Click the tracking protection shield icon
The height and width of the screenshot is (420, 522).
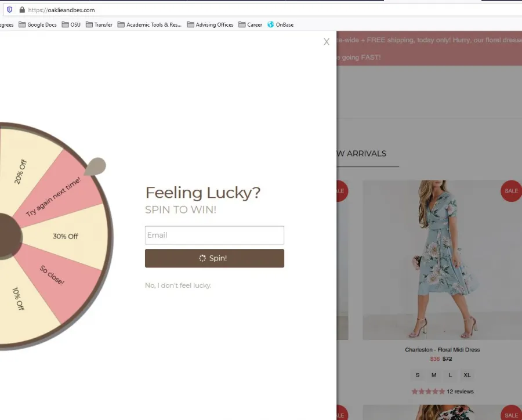click(x=10, y=10)
